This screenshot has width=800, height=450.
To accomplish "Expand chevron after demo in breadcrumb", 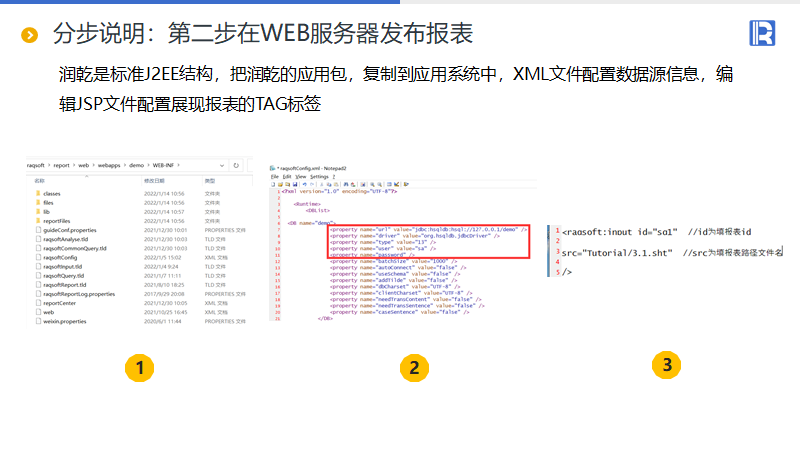I will [x=148, y=165].
